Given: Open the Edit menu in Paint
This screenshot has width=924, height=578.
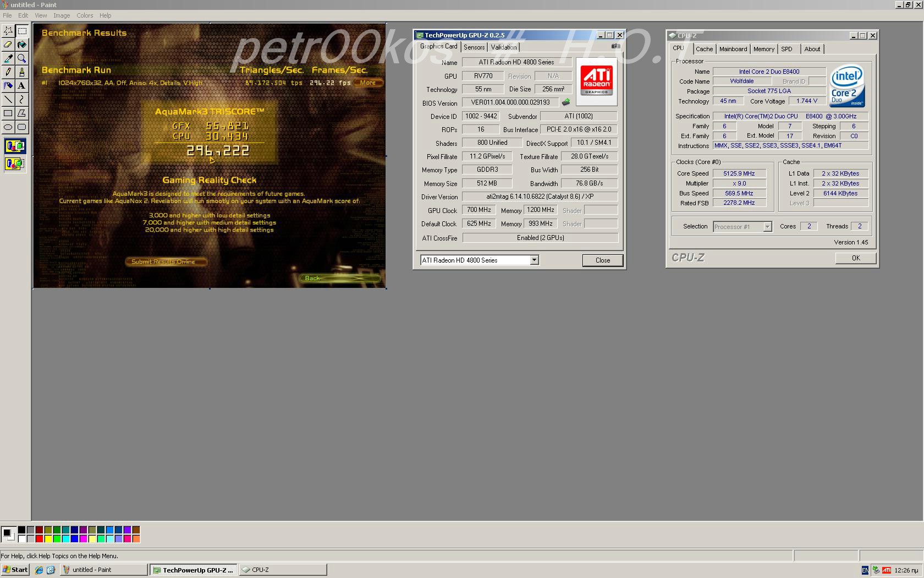Looking at the screenshot, I should point(23,15).
